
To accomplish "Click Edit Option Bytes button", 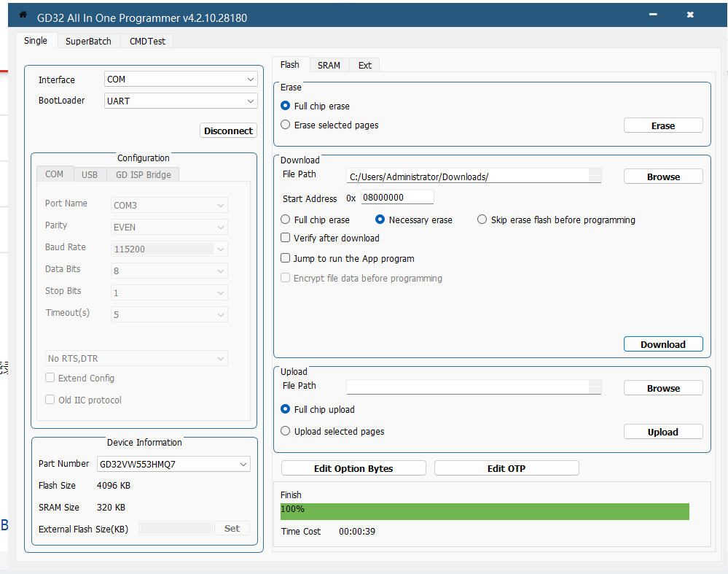I will click(x=353, y=468).
